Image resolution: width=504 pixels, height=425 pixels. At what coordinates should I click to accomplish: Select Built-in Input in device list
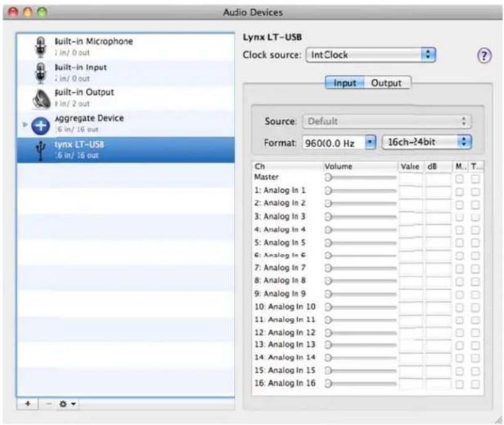tap(126, 73)
